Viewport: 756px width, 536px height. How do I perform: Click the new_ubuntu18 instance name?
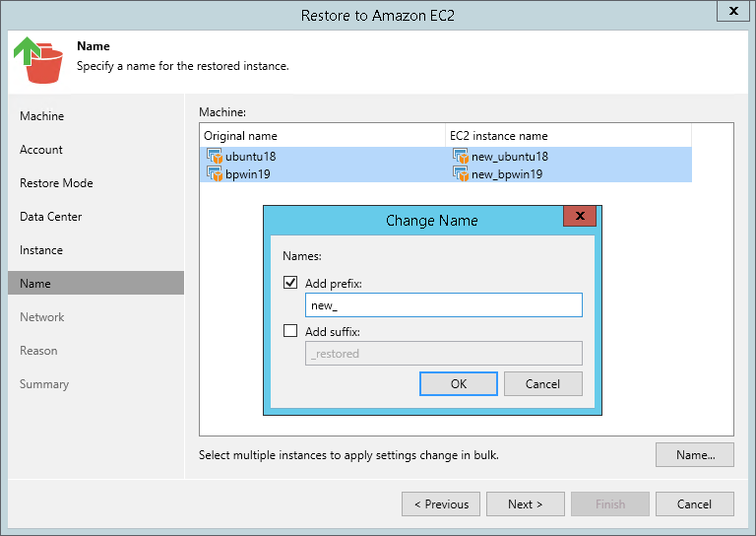(x=510, y=157)
